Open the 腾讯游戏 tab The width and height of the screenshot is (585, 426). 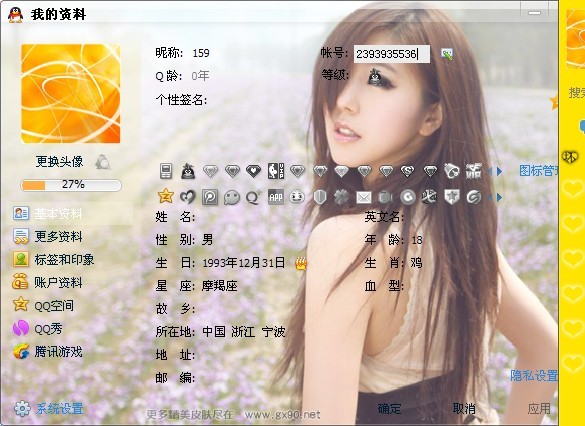tap(48, 352)
